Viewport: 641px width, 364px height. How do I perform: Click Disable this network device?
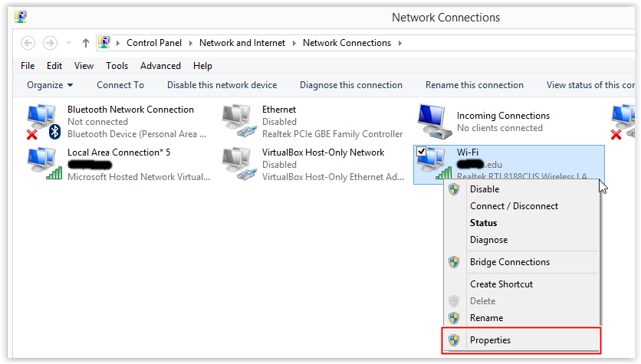222,85
